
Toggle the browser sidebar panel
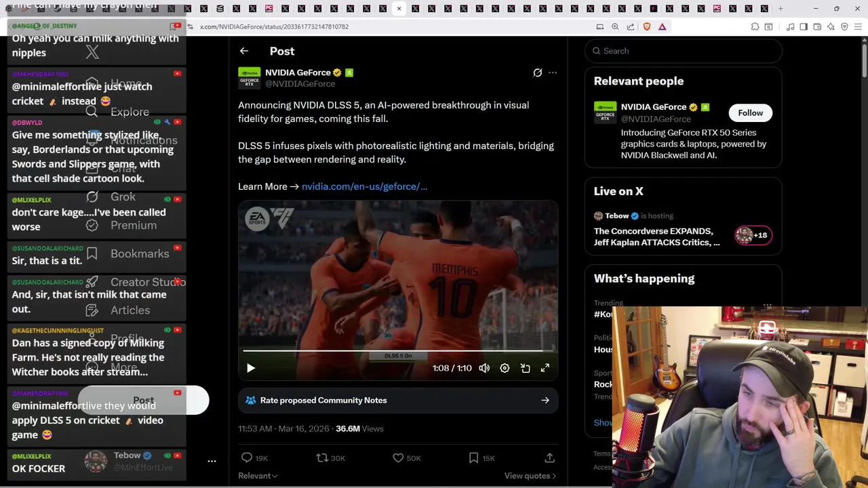804,27
